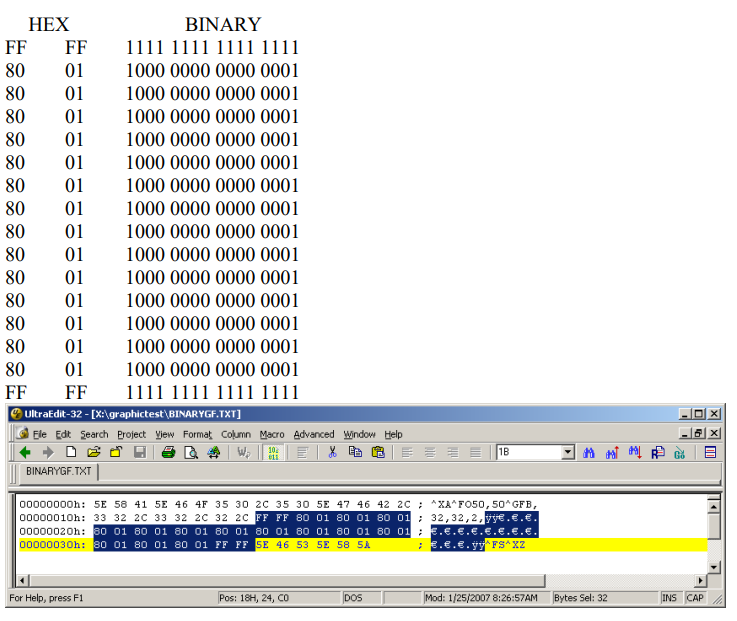This screenshot has width=737, height=621.
Task: Open Print Preview from the toolbar
Action: (191, 452)
